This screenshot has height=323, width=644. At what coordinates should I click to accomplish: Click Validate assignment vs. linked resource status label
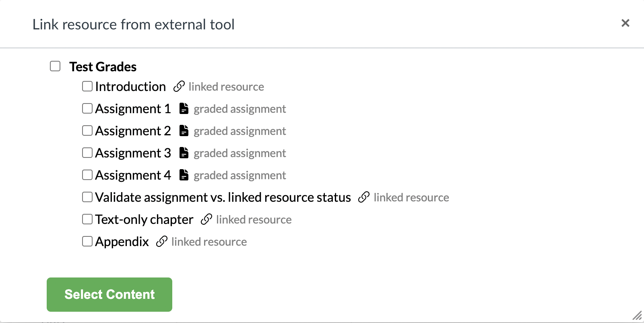[223, 197]
